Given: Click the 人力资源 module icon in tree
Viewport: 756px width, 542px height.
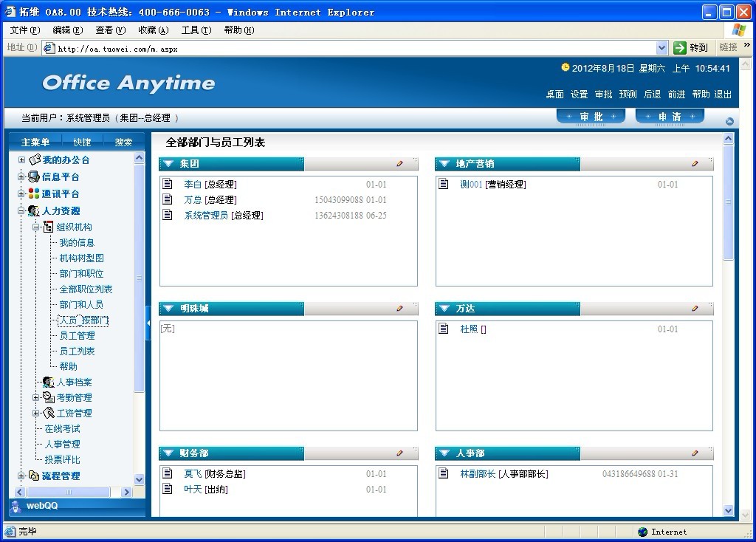Looking at the screenshot, I should tap(34, 211).
